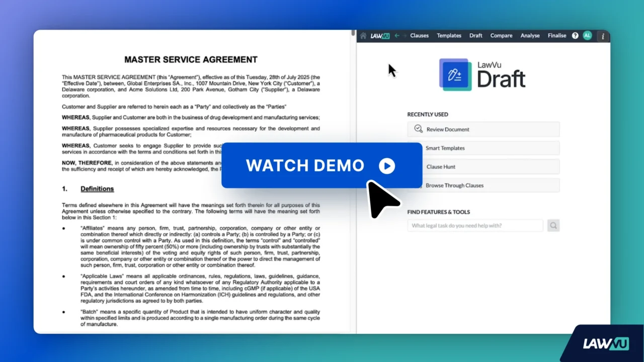This screenshot has width=644, height=362.
Task: Select Review Document under Recently Used
Action: click(x=484, y=129)
